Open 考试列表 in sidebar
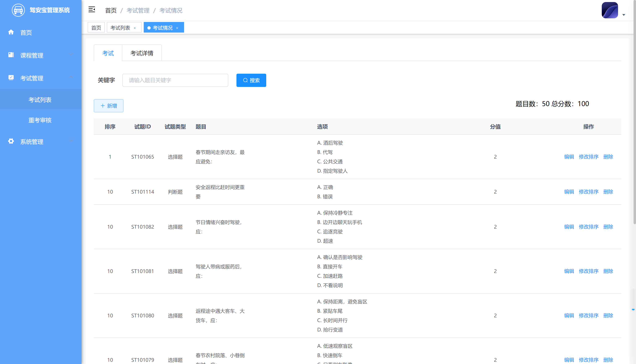 [41, 100]
